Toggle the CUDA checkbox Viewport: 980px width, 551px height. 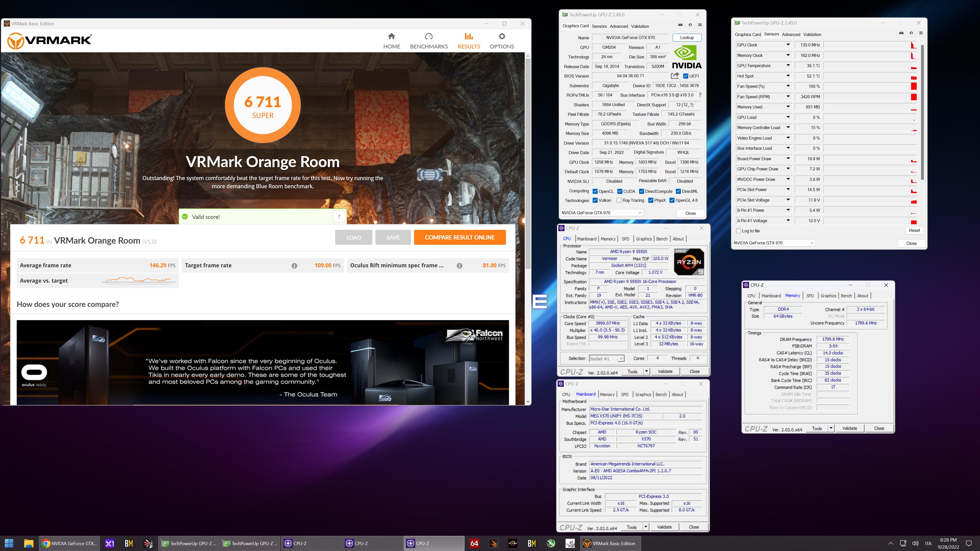tap(620, 191)
